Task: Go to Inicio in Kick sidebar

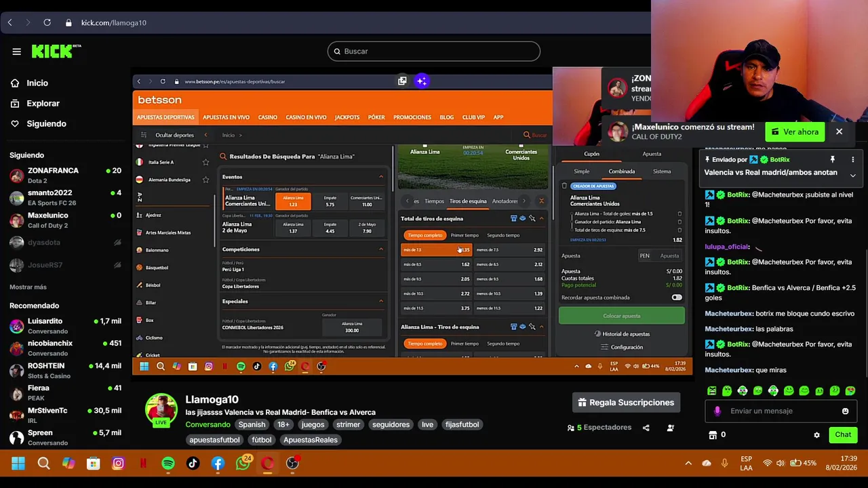Action: (37, 83)
